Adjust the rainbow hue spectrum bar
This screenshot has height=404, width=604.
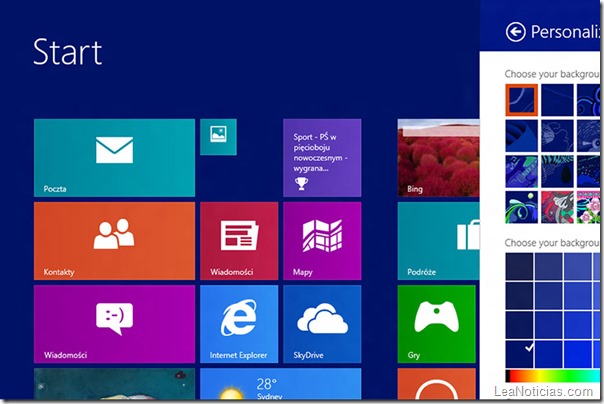(553, 376)
